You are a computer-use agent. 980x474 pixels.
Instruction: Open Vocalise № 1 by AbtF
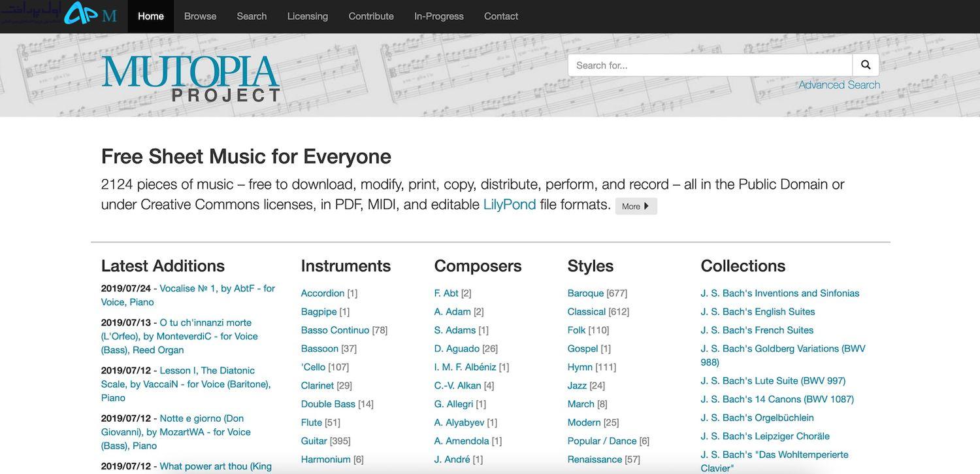pyautogui.click(x=188, y=295)
